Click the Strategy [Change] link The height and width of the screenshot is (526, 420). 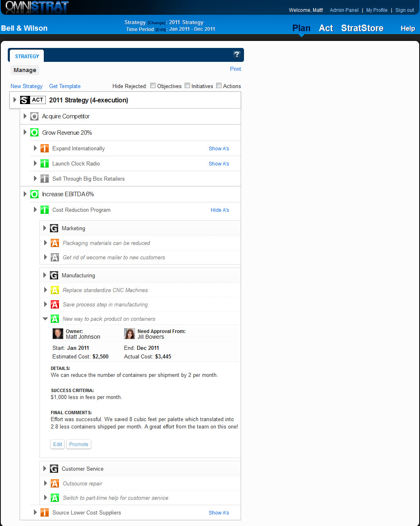(x=156, y=23)
